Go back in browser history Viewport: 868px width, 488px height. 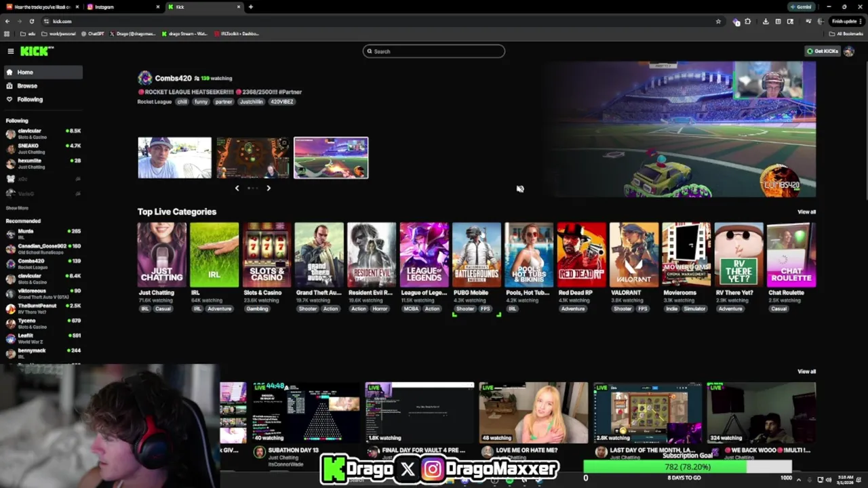coord(7,21)
